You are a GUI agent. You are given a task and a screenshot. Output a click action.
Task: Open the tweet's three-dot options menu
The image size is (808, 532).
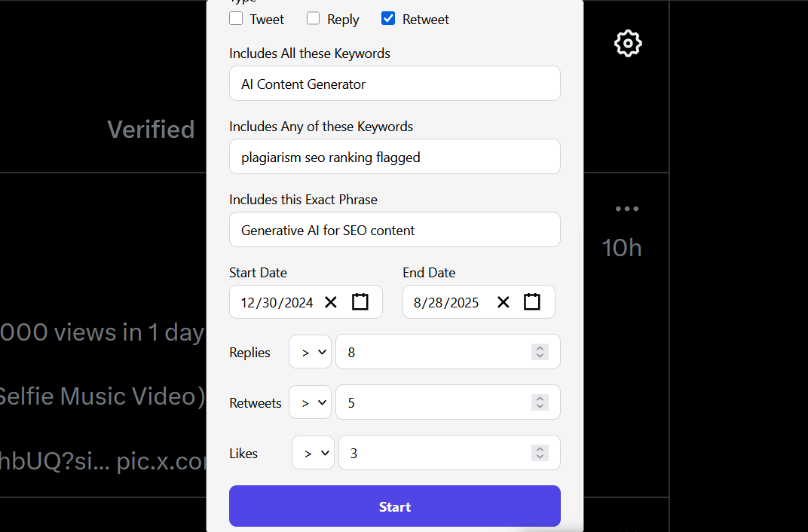[x=627, y=208]
